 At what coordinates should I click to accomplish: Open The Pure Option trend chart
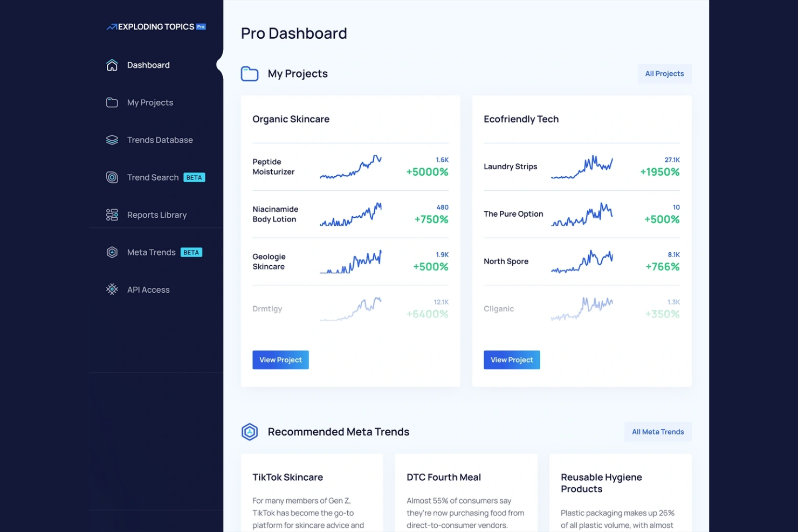click(582, 214)
